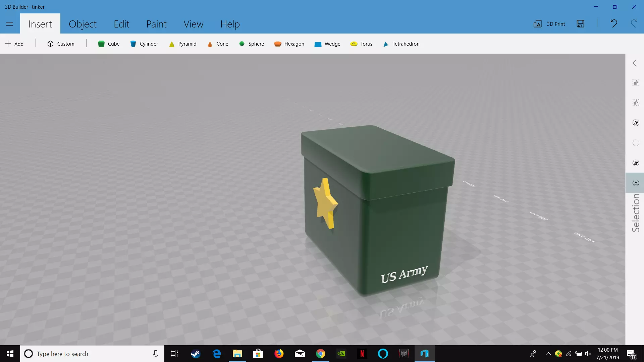Open the Windows Start menu

click(10, 354)
